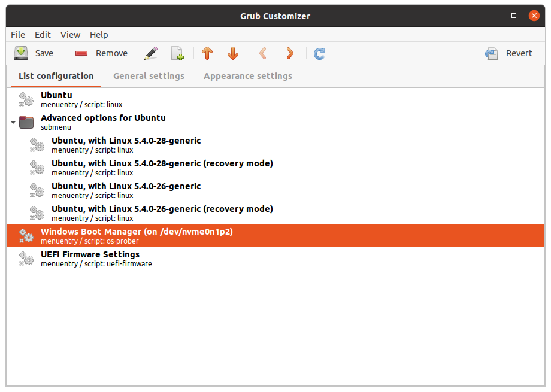
Task: Select the Ubuntu menuentry title
Action: pyautogui.click(x=56, y=95)
